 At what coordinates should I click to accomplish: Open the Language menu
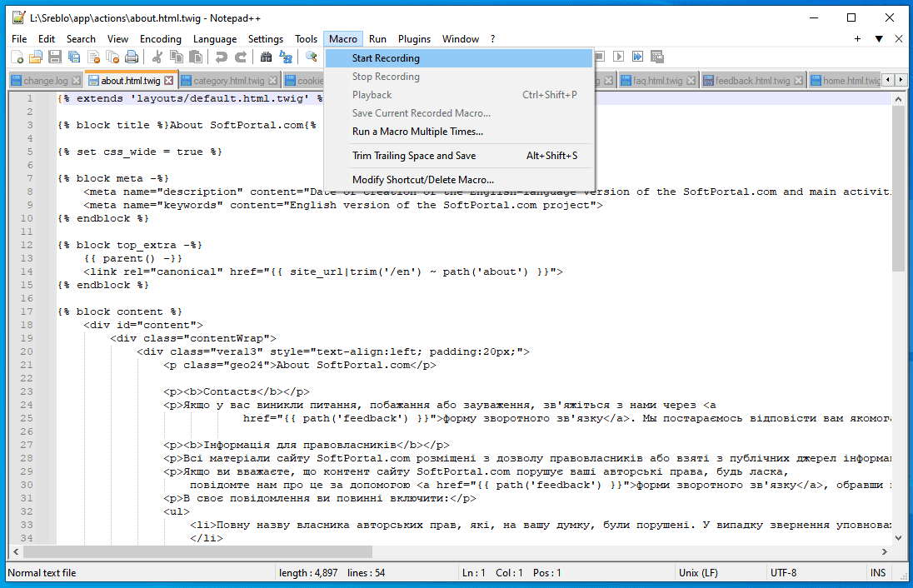215,39
